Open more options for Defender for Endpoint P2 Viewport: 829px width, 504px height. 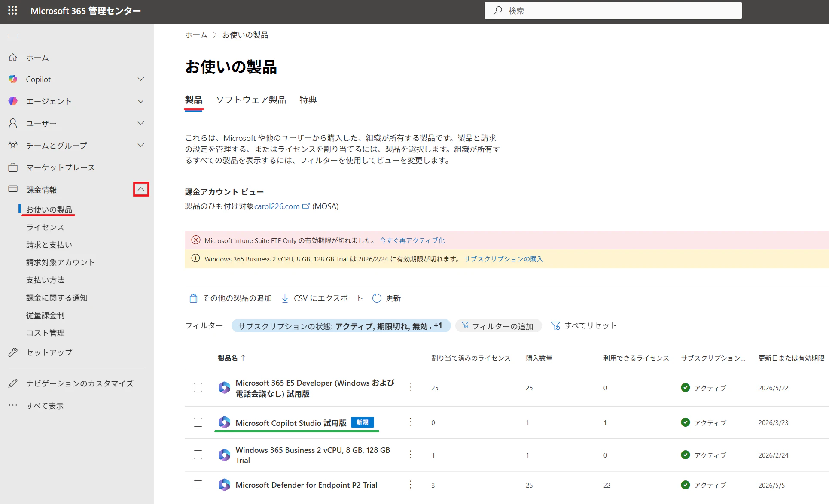click(411, 485)
